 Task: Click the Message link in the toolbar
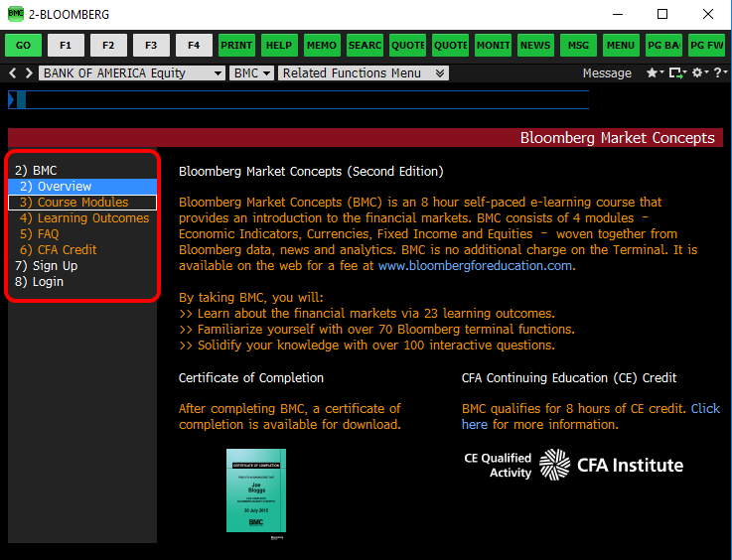click(607, 73)
